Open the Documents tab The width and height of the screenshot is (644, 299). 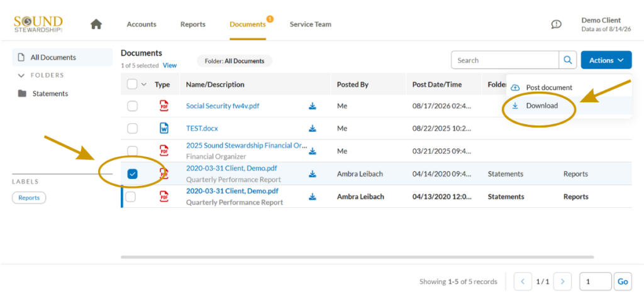click(x=248, y=24)
